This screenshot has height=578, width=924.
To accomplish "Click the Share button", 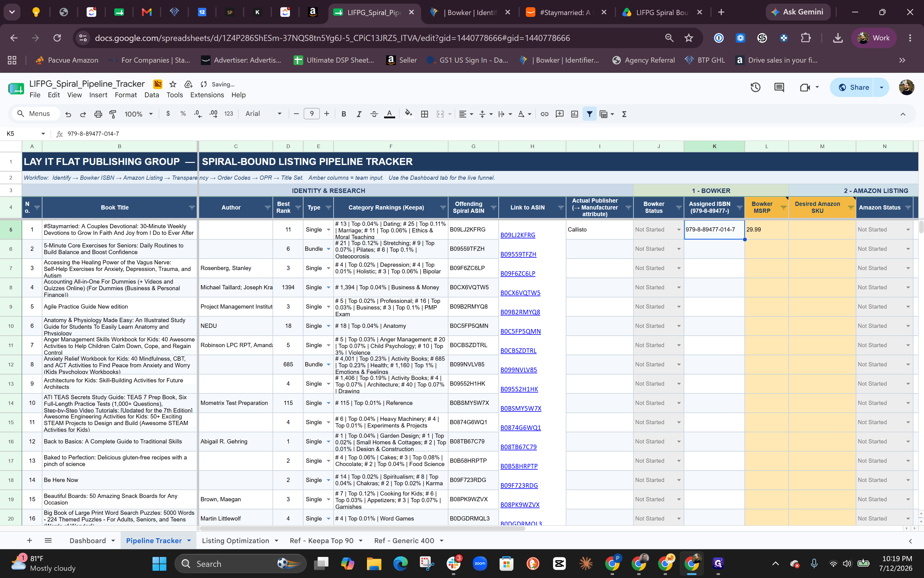I will [x=854, y=88].
